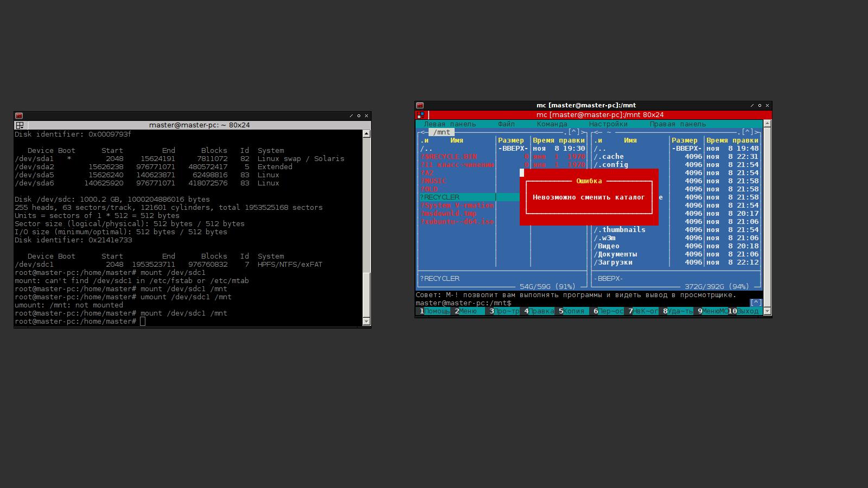The image size is (868, 488).
Task: Open Команда menu
Action: click(x=552, y=124)
